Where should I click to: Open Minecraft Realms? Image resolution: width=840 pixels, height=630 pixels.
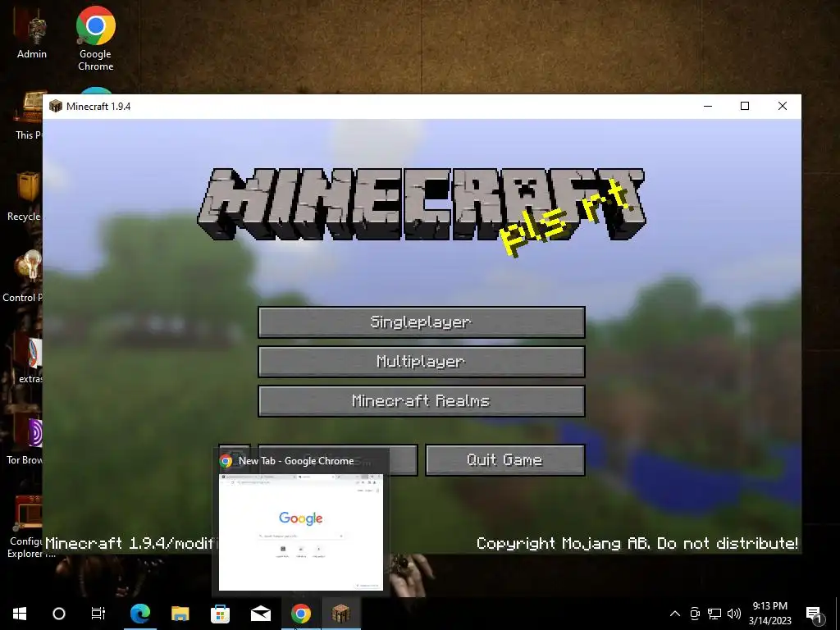pos(422,400)
